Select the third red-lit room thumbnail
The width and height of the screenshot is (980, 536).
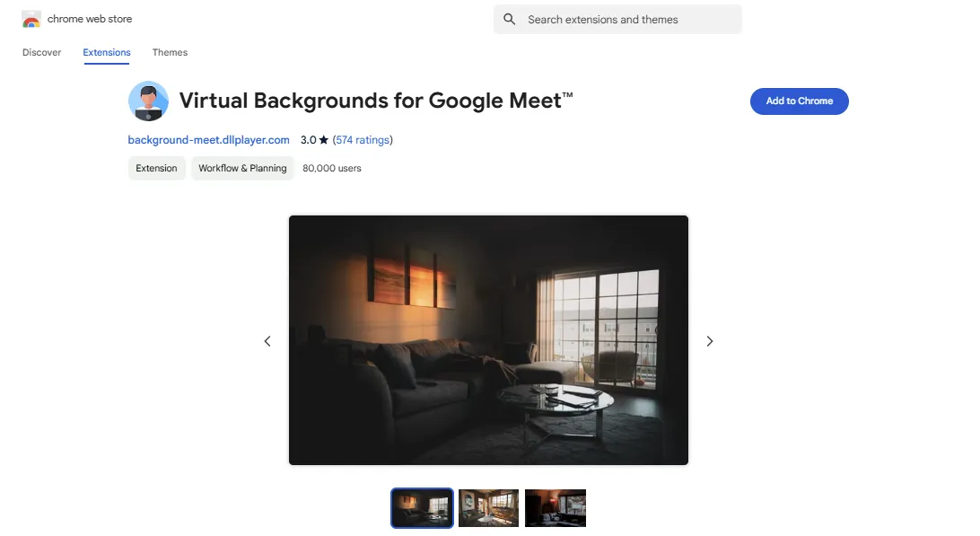556,508
